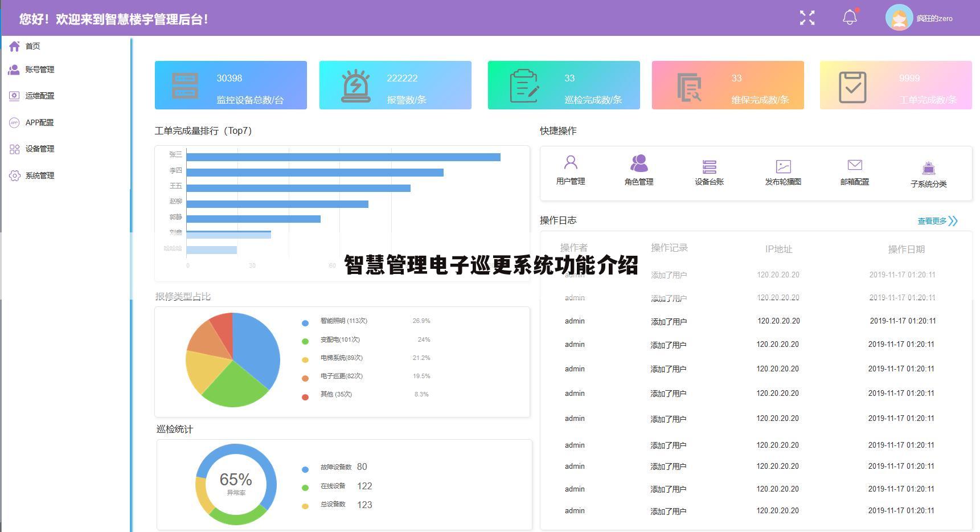Open the notification bell
This screenshot has height=532, width=980.
pos(850,17)
